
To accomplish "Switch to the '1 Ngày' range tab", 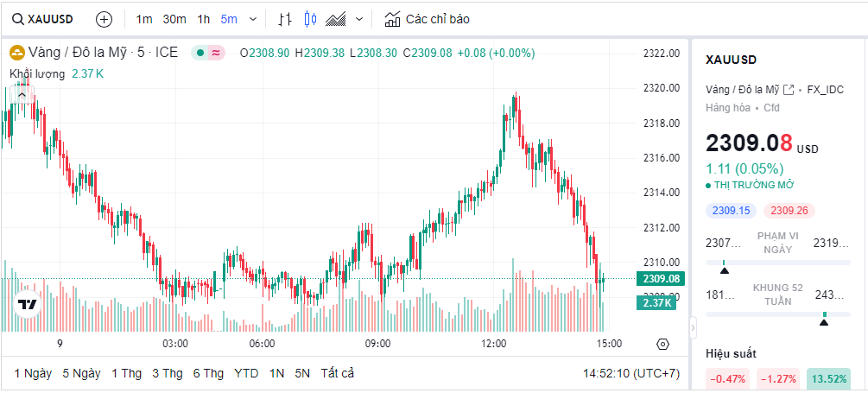I will 33,373.
